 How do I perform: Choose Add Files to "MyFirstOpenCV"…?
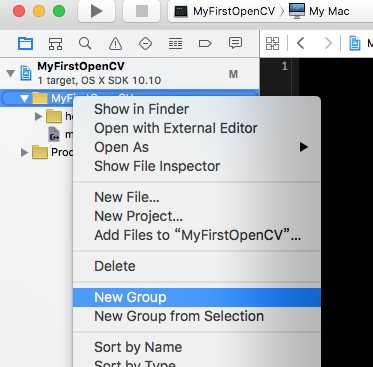click(x=198, y=235)
